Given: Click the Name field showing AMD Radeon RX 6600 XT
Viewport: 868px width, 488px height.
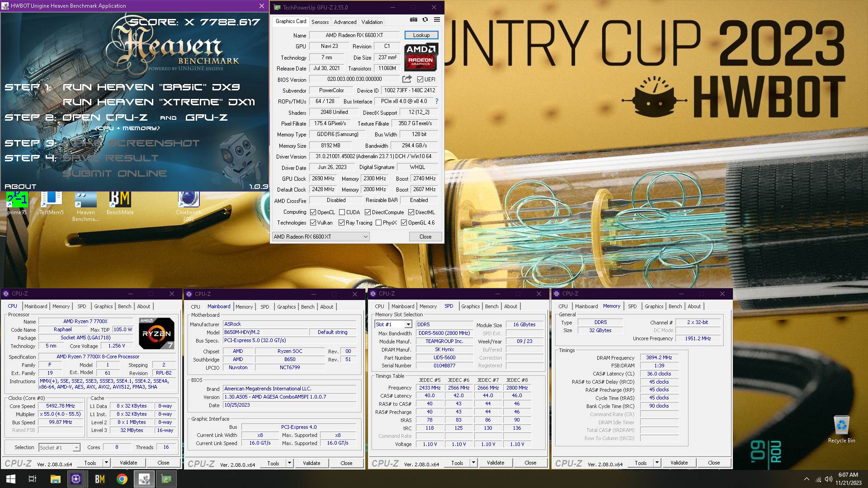Looking at the screenshot, I should tap(354, 35).
